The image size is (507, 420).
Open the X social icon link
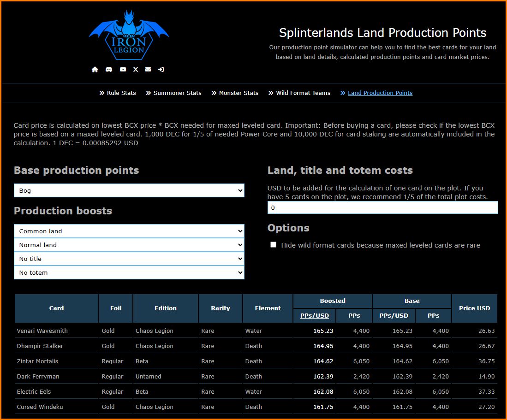[x=136, y=70]
